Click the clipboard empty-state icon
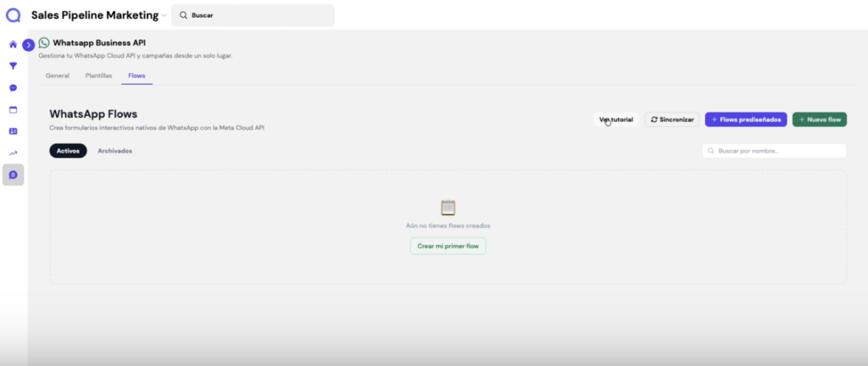The width and height of the screenshot is (868, 366). click(448, 208)
